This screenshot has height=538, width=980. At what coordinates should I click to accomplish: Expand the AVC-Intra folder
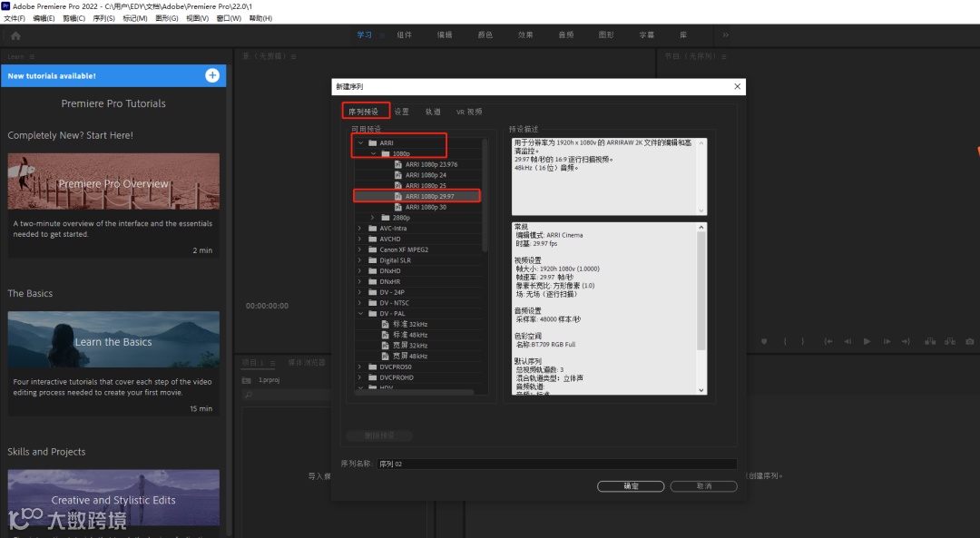(x=360, y=228)
